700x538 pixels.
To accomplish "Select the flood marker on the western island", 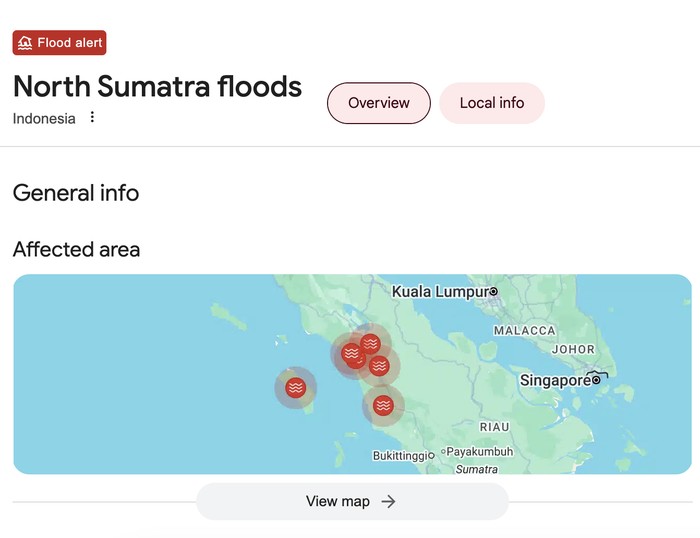I will click(296, 388).
